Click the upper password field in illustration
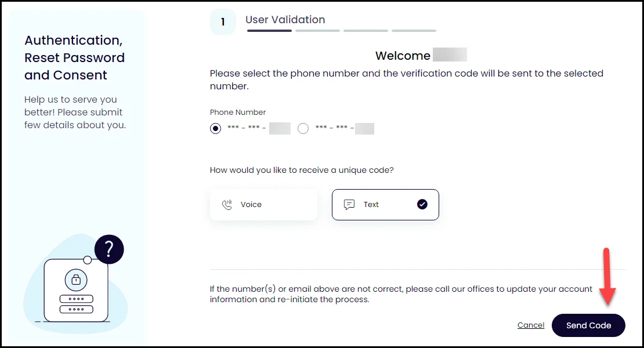Image resolution: width=644 pixels, height=348 pixels. pos(76,299)
